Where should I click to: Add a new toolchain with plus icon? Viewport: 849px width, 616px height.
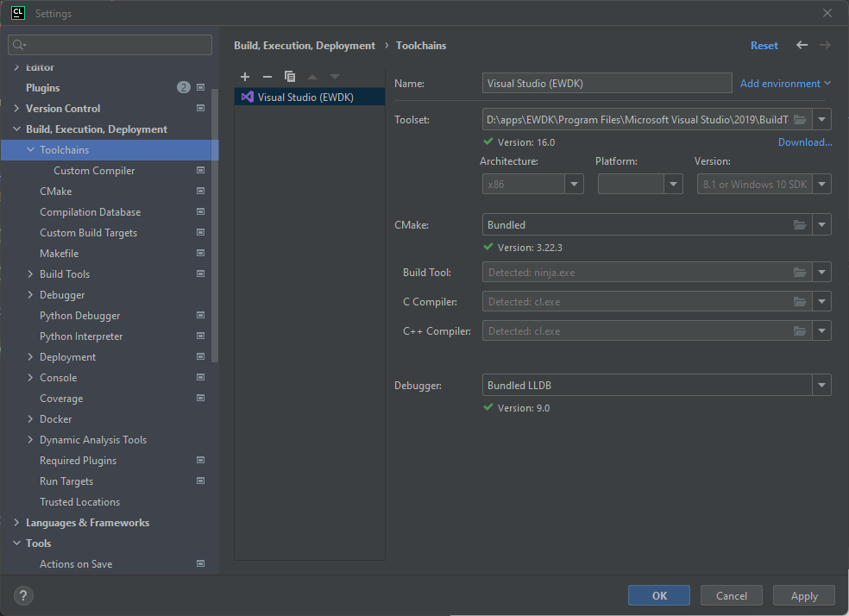pos(245,77)
